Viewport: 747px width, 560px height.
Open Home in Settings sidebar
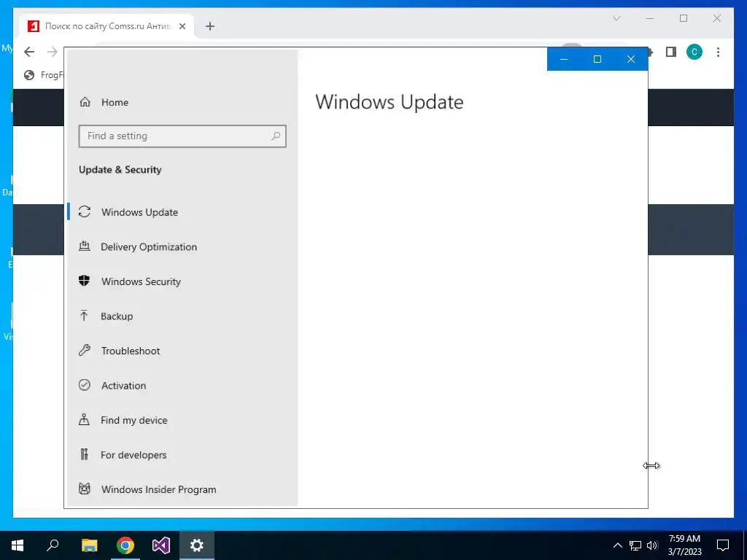(x=183, y=102)
